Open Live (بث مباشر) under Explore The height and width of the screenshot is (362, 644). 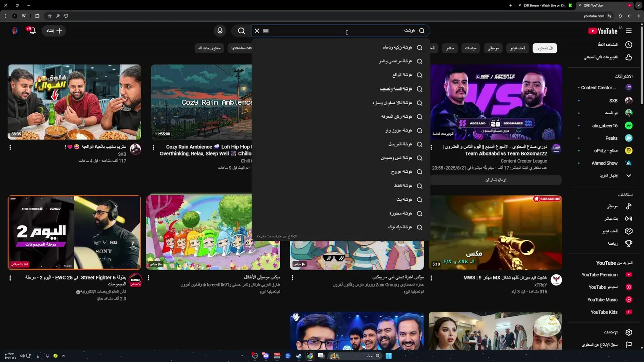pyautogui.click(x=605, y=219)
